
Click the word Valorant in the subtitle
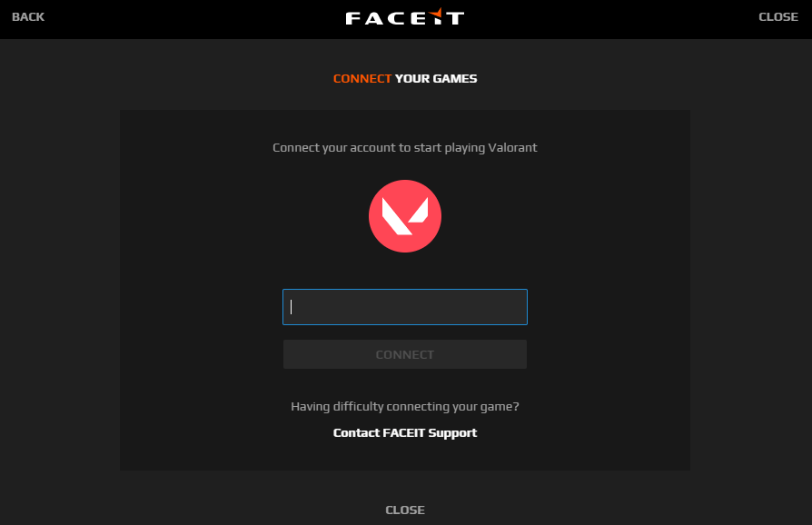point(512,147)
